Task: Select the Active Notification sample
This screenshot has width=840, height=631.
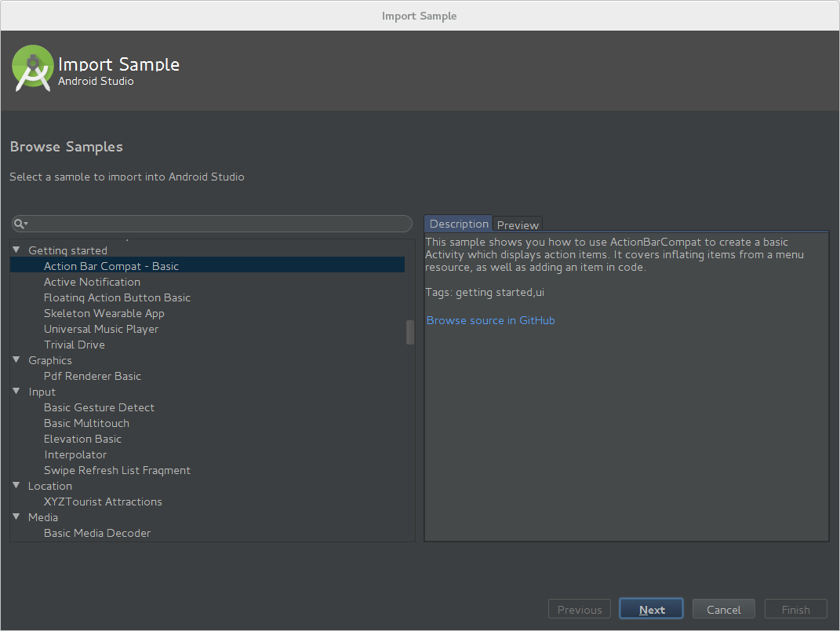Action: click(92, 282)
